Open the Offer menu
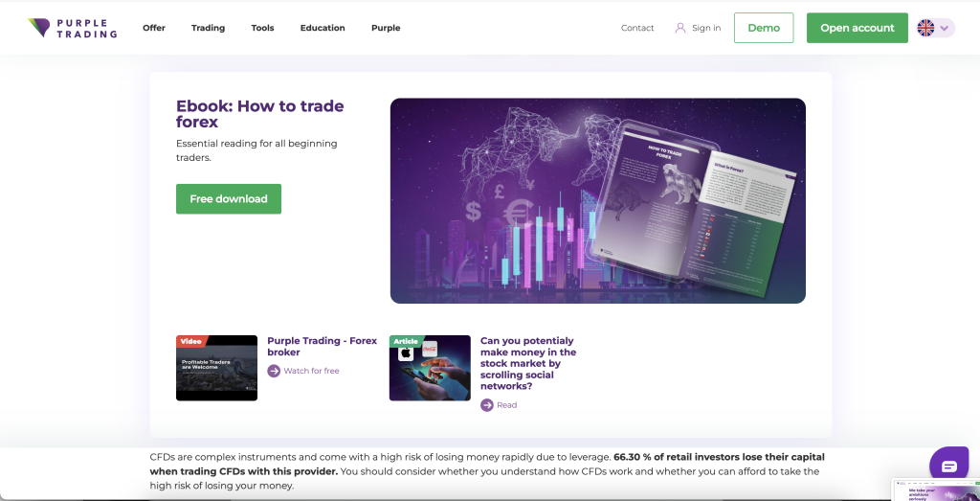The width and height of the screenshot is (980, 501). pyautogui.click(x=154, y=28)
